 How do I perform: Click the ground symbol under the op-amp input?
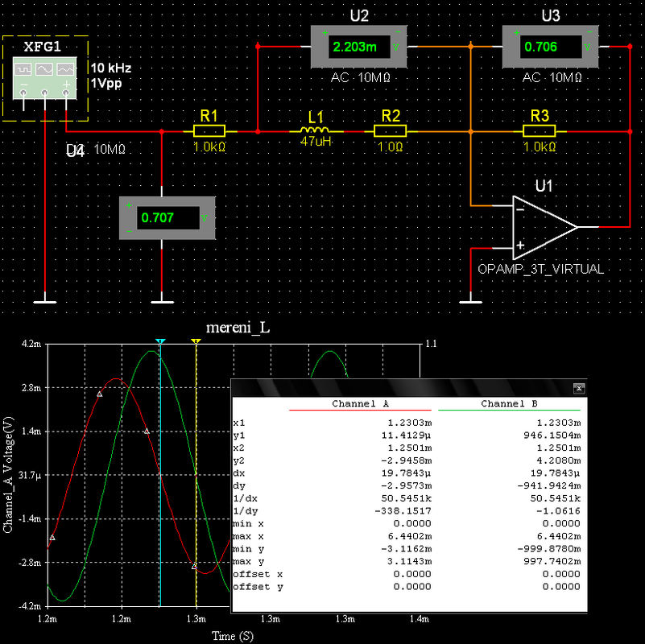(x=470, y=302)
